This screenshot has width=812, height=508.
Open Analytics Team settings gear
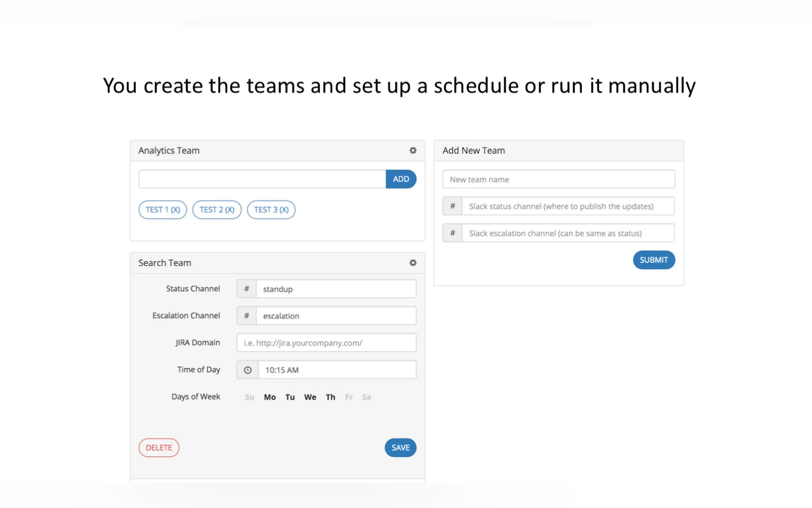pos(412,151)
